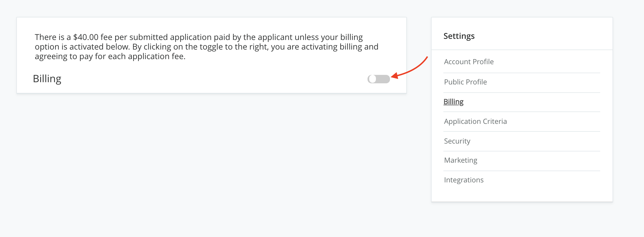Go to Public Profile settings
644x237 pixels.
[465, 82]
